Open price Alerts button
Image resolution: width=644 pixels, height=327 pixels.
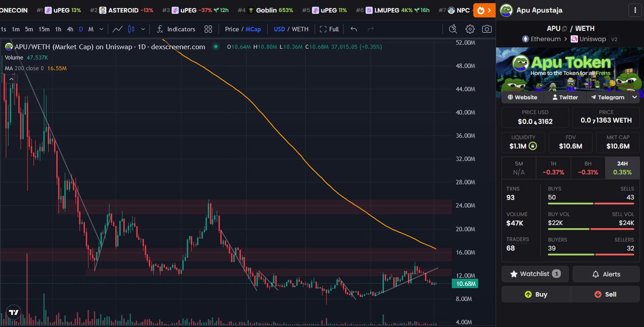(x=606, y=274)
